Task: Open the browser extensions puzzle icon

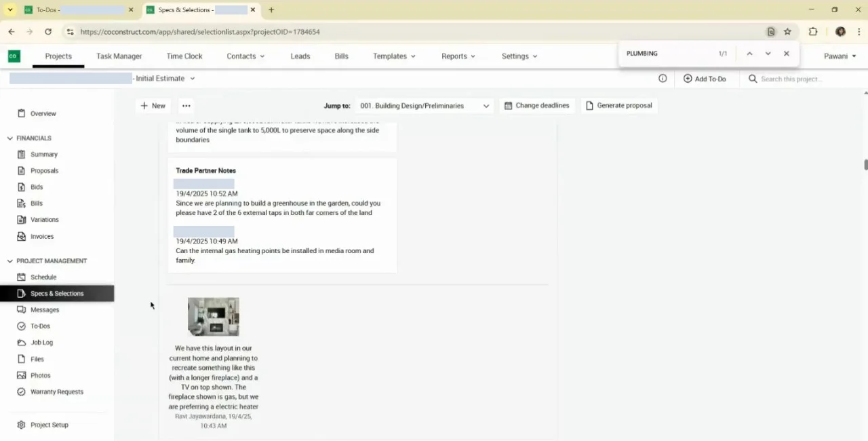Action: (812, 32)
